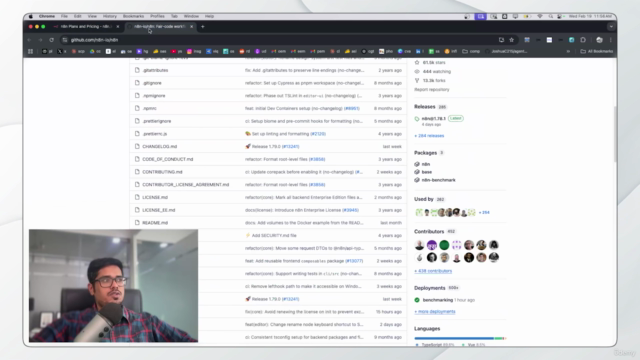Go back to the previous page
The width and height of the screenshot is (640, 360).
[x=29, y=40]
